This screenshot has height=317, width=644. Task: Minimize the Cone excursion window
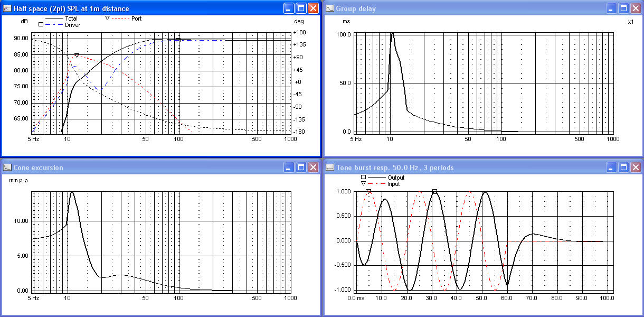289,167
